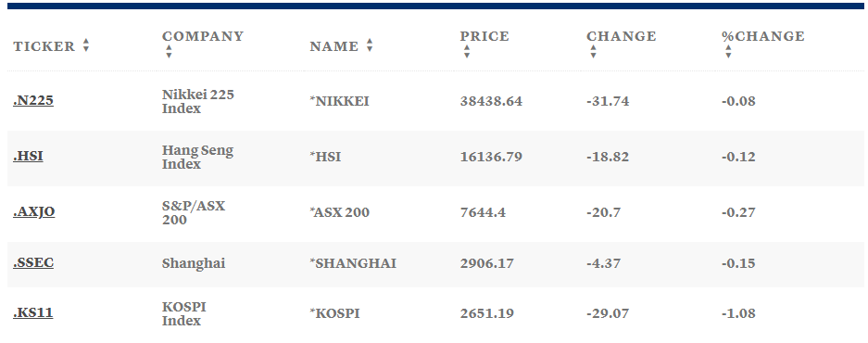Select the ASX 200 price 7644.4
868x343 pixels.
coord(483,212)
